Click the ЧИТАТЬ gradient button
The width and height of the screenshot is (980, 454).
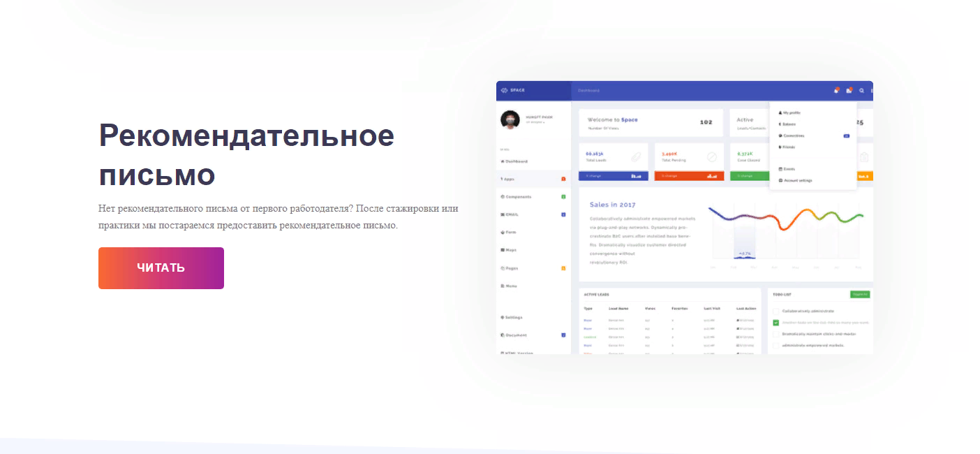pos(161,268)
